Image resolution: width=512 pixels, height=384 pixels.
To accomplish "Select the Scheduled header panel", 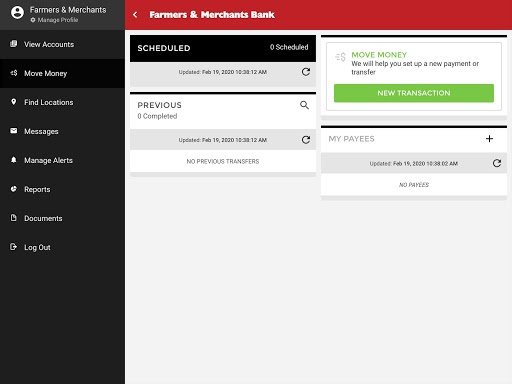I will [223, 48].
